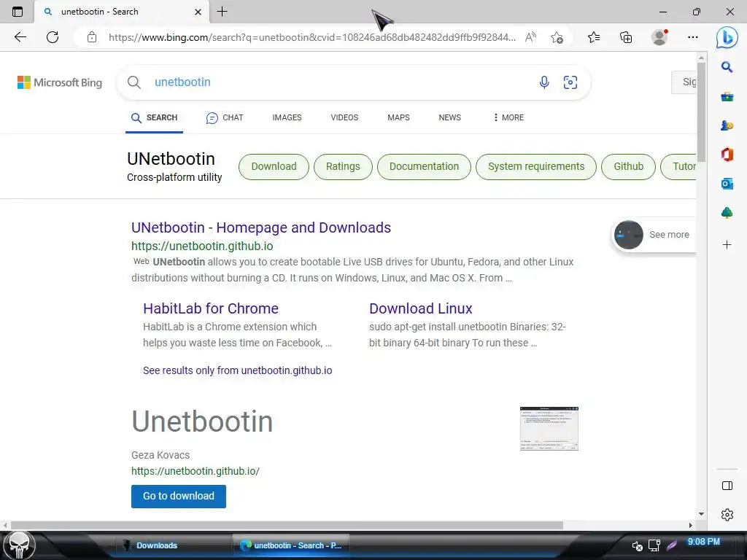Refresh the current page
Viewport: 747px width, 560px height.
pyautogui.click(x=53, y=37)
